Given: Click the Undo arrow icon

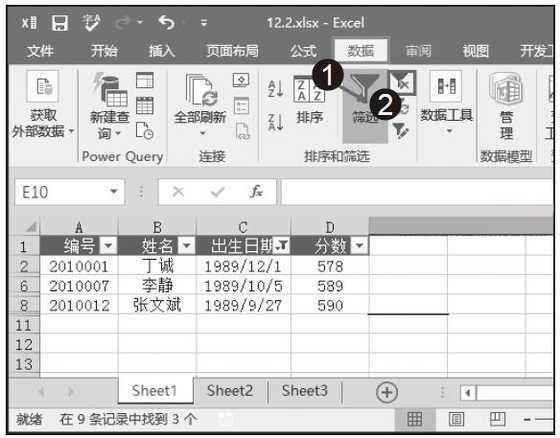Looking at the screenshot, I should point(167,23).
